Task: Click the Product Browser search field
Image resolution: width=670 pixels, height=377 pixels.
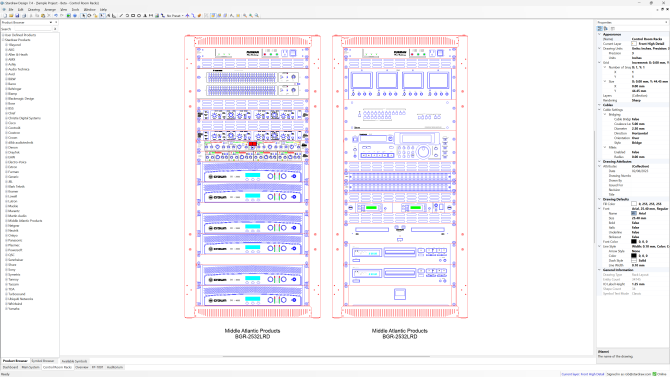Action: [32, 29]
